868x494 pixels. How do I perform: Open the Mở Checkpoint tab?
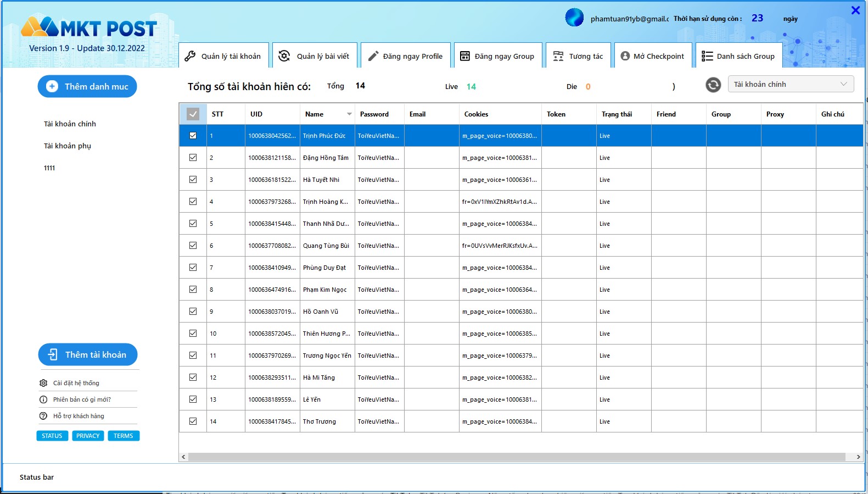pyautogui.click(x=652, y=55)
